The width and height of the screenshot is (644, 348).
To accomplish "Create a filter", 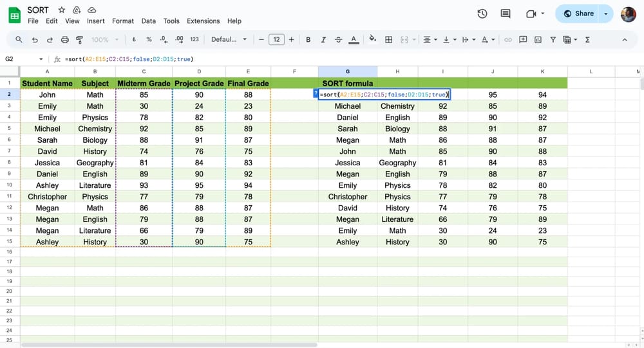I will point(553,40).
